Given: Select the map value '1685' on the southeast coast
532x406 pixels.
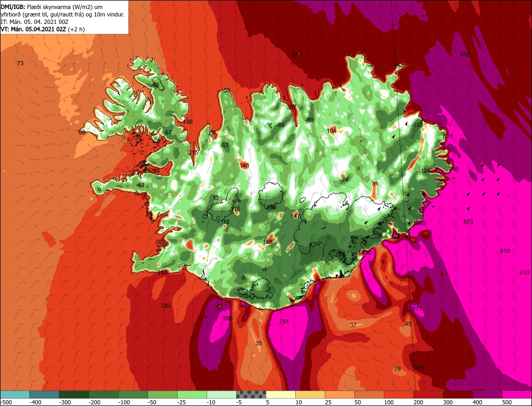Looking at the screenshot, I should click(420, 223).
